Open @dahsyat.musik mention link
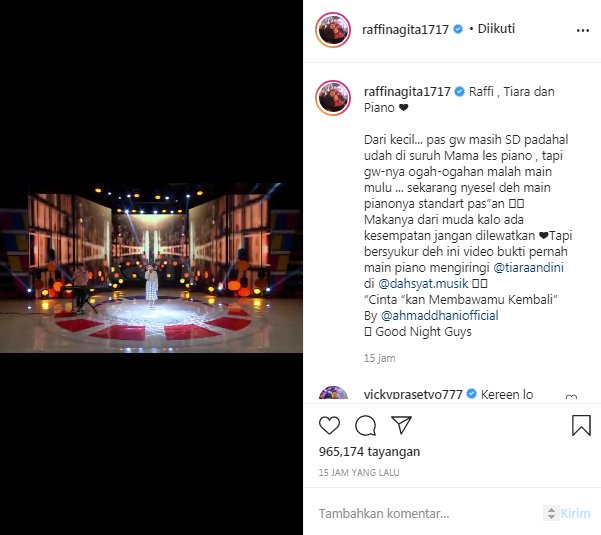 tap(423, 284)
